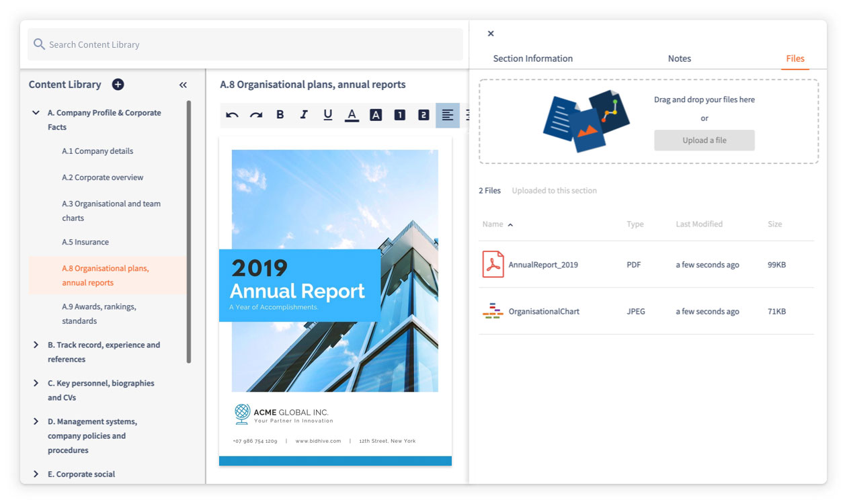Click the ACME Global globe logo
This screenshot has height=504, width=847.
tap(242, 414)
